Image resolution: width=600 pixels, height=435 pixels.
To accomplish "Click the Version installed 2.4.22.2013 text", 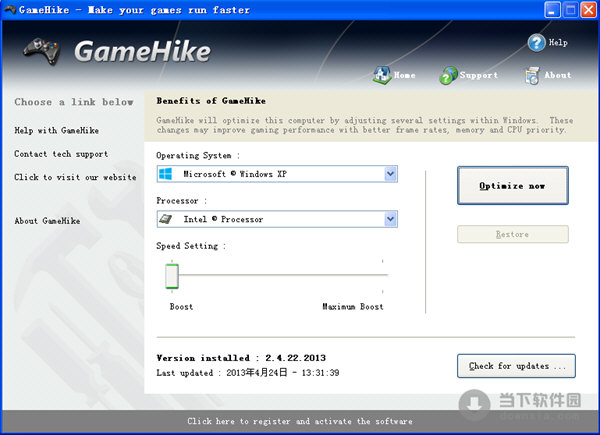I will [241, 358].
